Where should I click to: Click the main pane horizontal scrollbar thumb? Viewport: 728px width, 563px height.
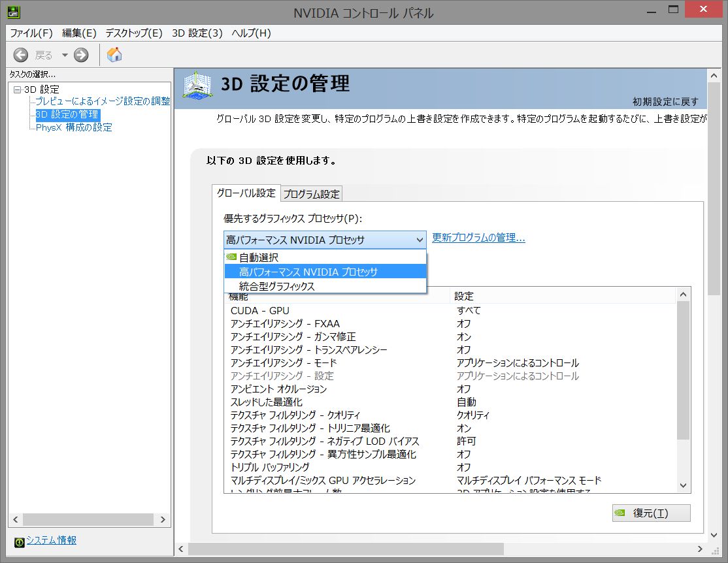pyautogui.click(x=346, y=549)
